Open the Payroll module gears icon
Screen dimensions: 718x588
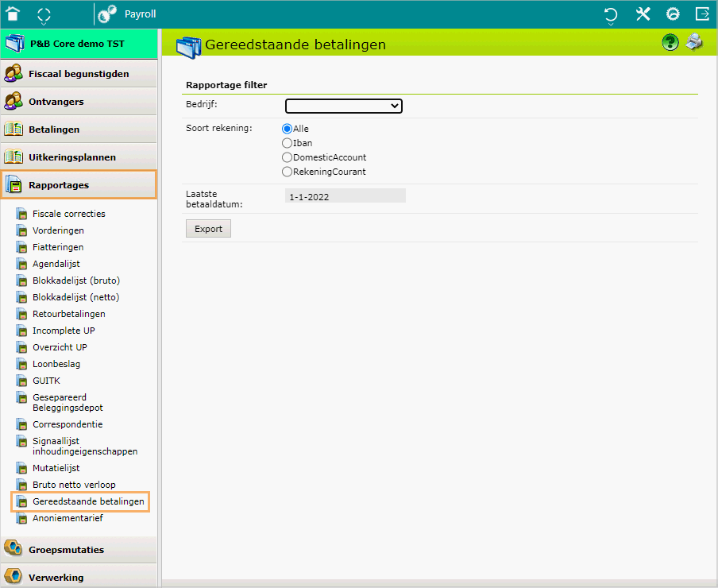(107, 14)
